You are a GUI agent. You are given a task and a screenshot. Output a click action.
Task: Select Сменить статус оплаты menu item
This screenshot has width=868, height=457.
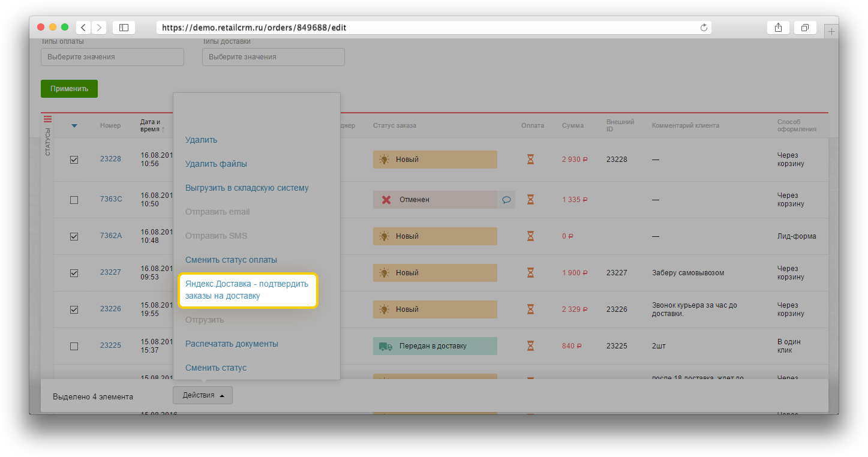click(x=231, y=260)
